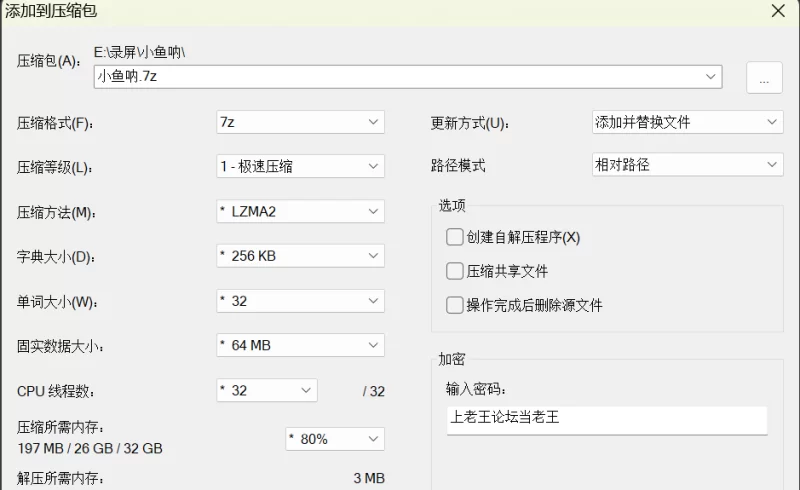Viewport: 800px width, 490px height.
Task: Open the CPU 线程数 dropdown
Action: click(x=267, y=390)
